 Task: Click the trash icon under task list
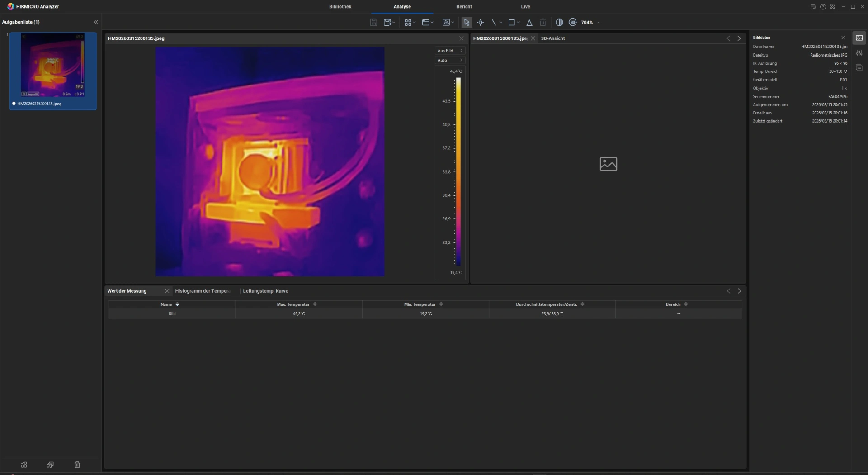[x=77, y=465]
